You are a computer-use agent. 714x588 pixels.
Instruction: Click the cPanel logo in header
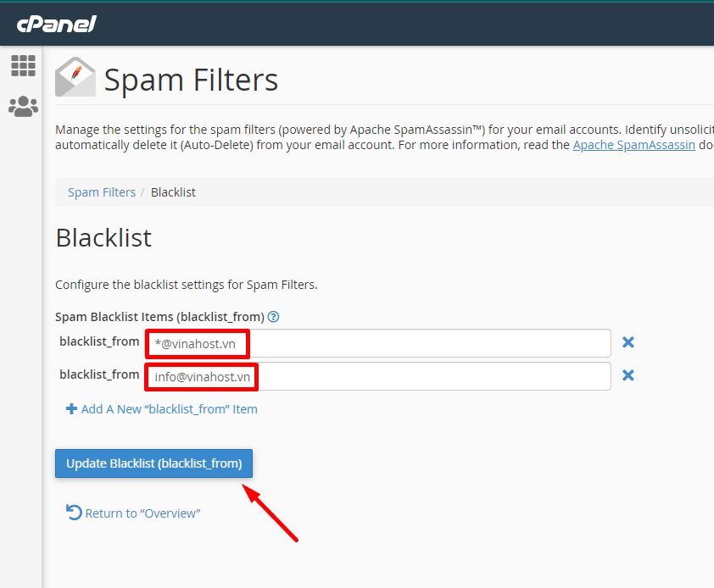pos(56,24)
